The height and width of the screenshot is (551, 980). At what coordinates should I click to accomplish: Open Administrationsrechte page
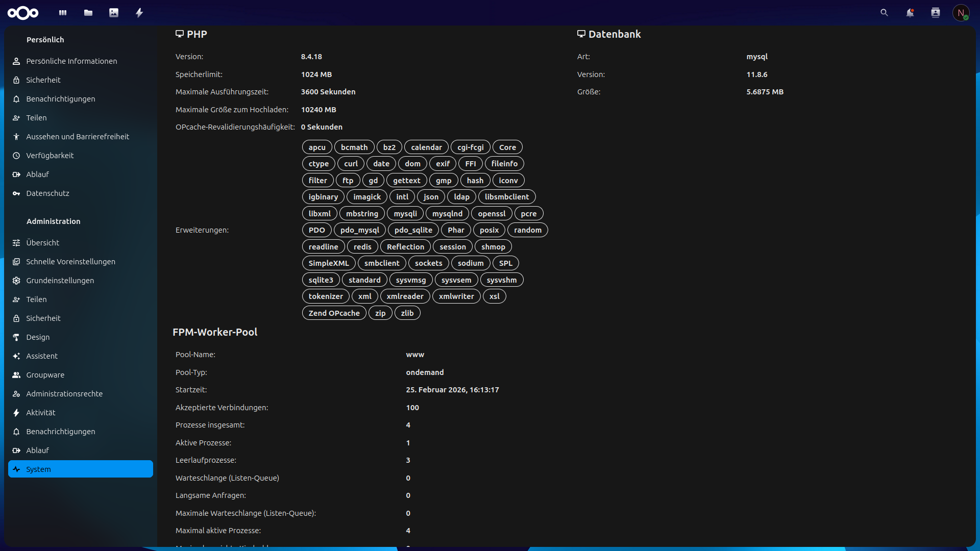point(64,394)
